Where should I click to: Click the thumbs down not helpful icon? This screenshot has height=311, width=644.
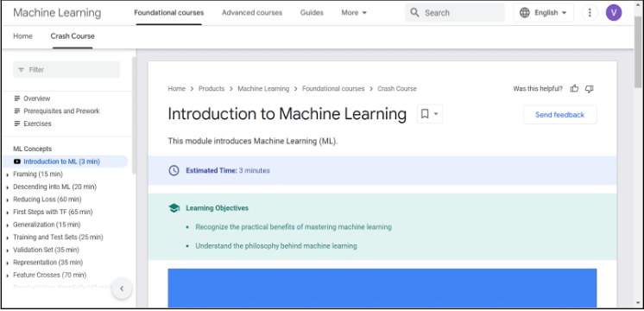point(590,88)
